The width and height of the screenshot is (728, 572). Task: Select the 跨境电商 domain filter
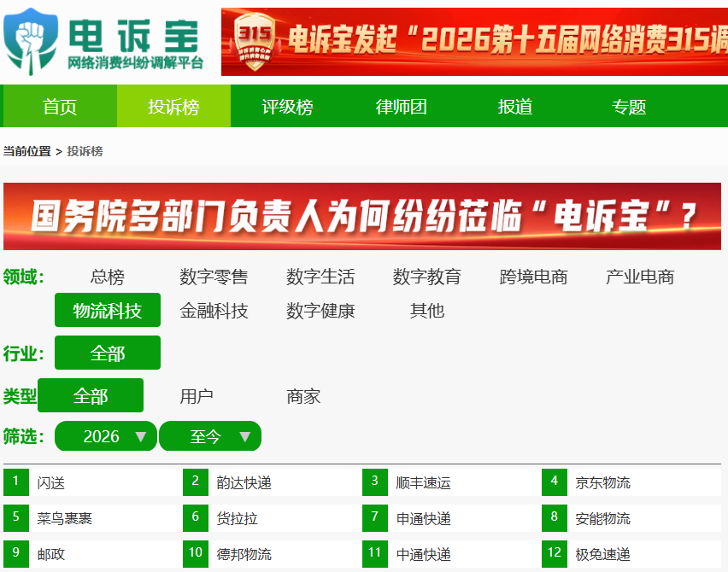[533, 277]
